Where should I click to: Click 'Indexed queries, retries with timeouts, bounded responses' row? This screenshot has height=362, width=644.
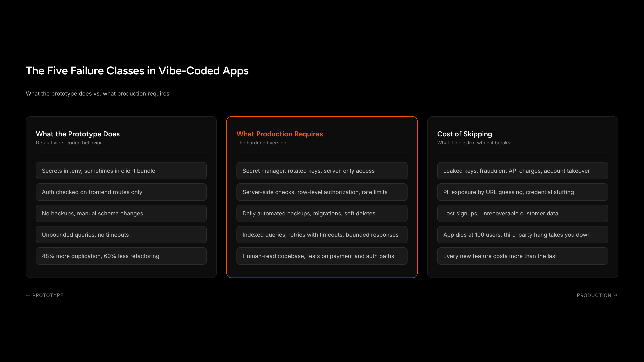point(322,235)
